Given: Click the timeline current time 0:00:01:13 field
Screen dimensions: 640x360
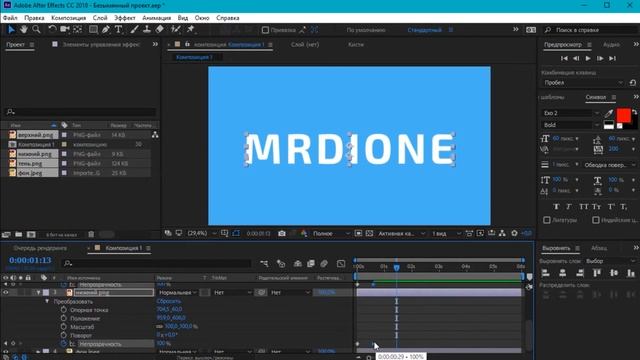Looking at the screenshot, I should (30, 260).
